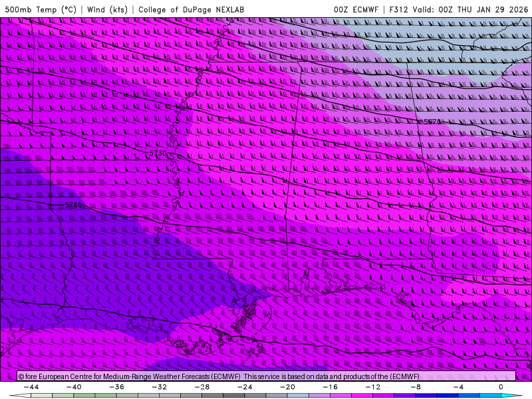
Task: Click the -44 tick on color scale
Action: click(x=31, y=387)
